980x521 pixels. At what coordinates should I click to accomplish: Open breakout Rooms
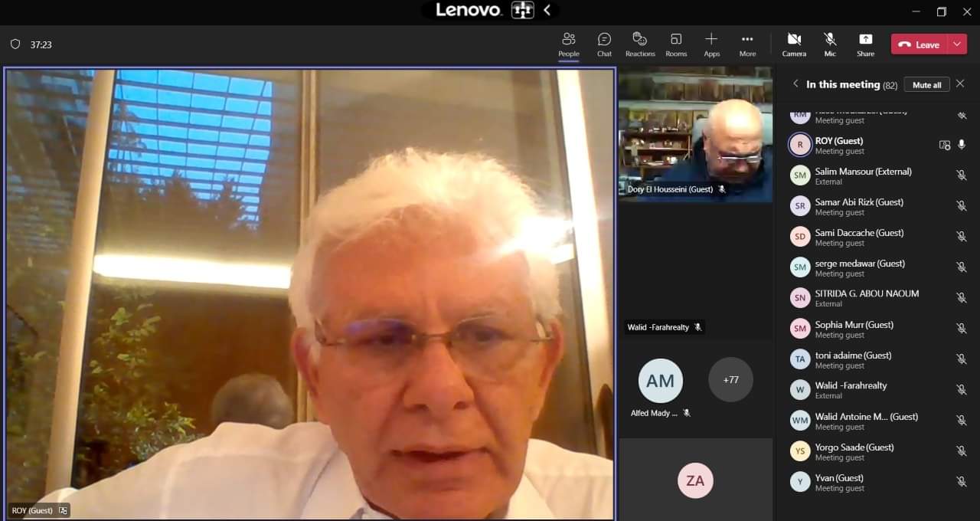(676, 44)
